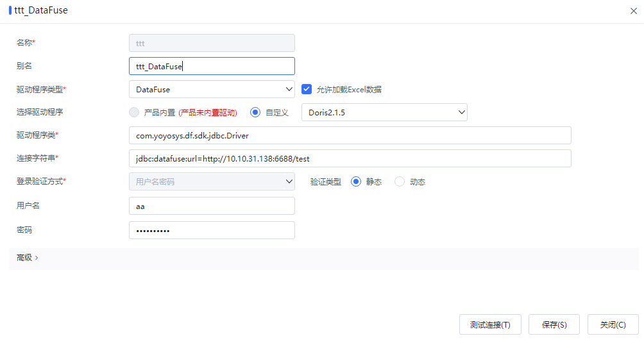
Task: Focus the 别名 alias input field
Action: [212, 66]
